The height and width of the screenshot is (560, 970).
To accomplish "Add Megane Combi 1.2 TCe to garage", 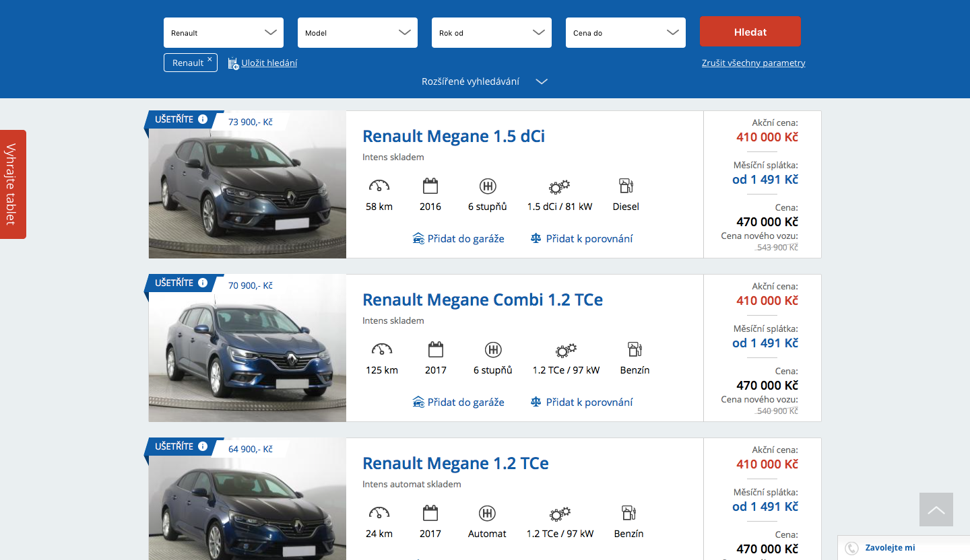I will [458, 402].
